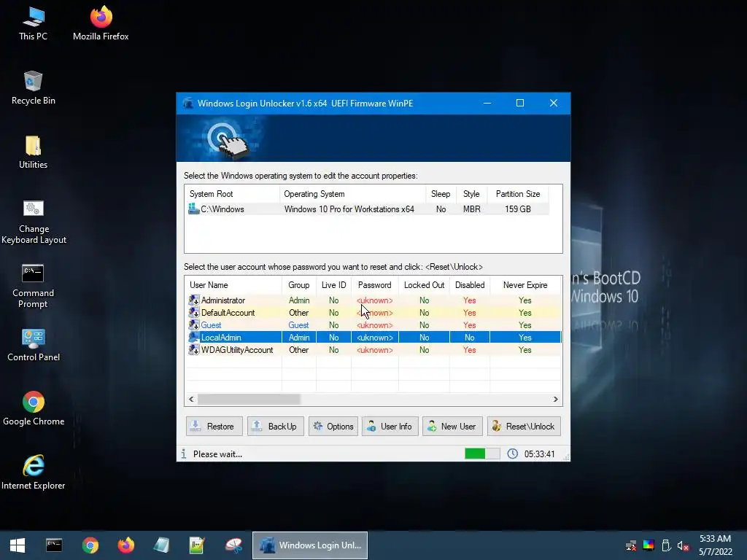Viewport: 747px width, 560px height.
Task: Select the C:\Windows system root row
Action: (x=368, y=209)
